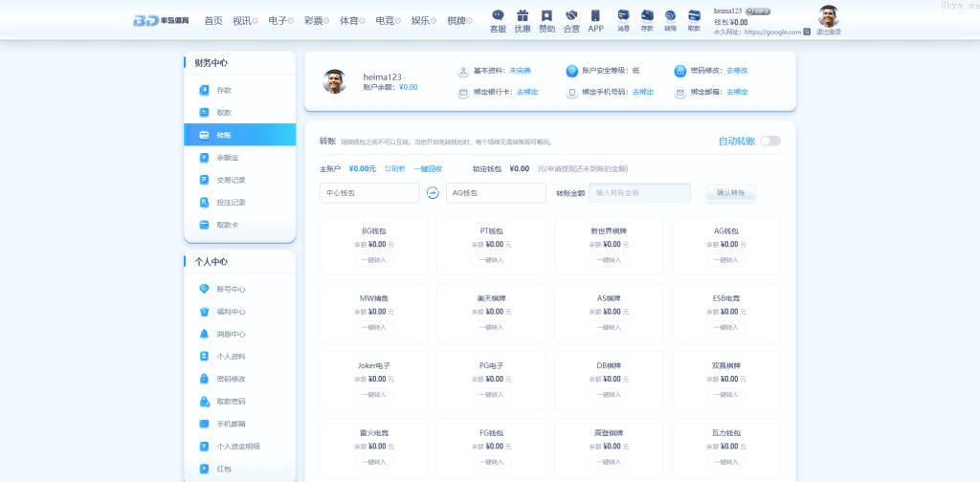The width and height of the screenshot is (980, 482).
Task: Open the AG钱包 destination wallet dropdown
Action: 496,193
